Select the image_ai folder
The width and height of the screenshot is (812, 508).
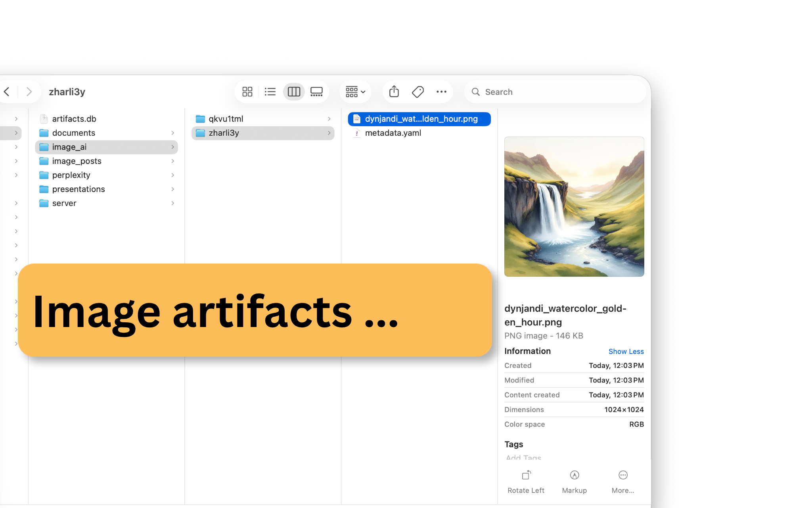pyautogui.click(x=107, y=147)
